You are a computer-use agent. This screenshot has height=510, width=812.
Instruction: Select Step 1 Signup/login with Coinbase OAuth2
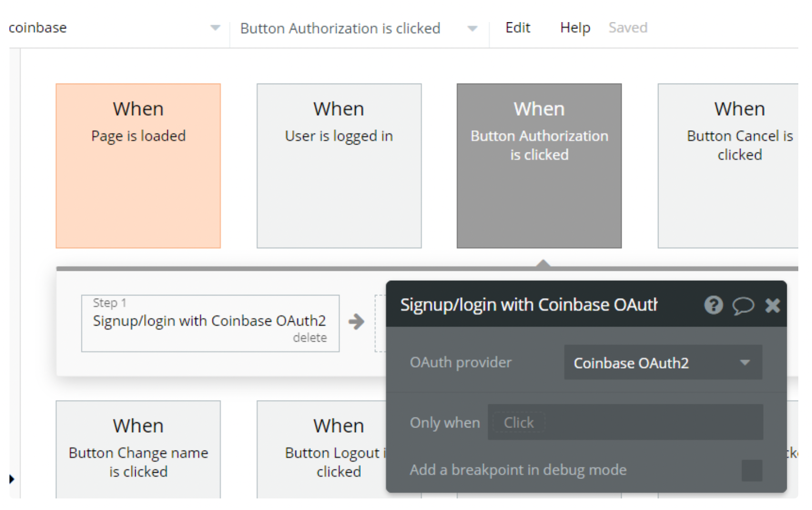210,323
